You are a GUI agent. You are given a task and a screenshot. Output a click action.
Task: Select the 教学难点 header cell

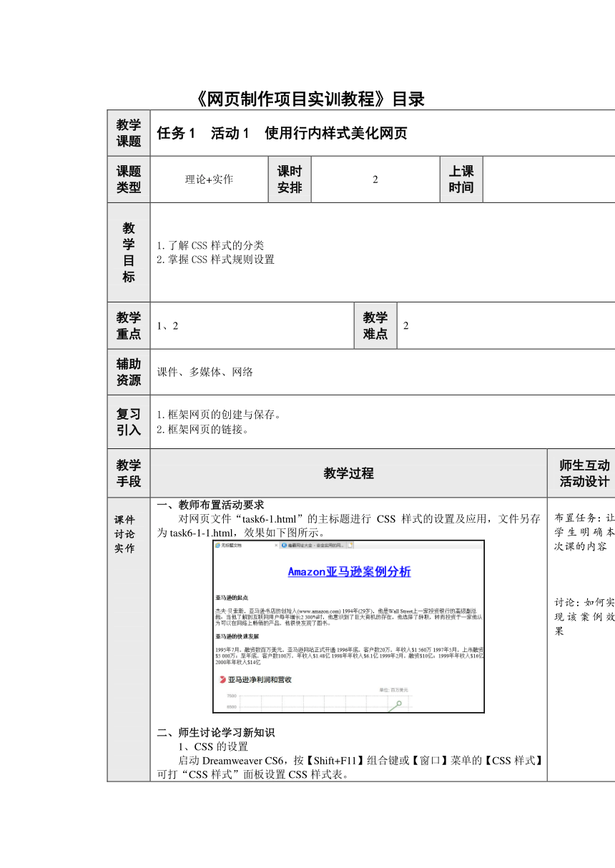pyautogui.click(x=375, y=325)
